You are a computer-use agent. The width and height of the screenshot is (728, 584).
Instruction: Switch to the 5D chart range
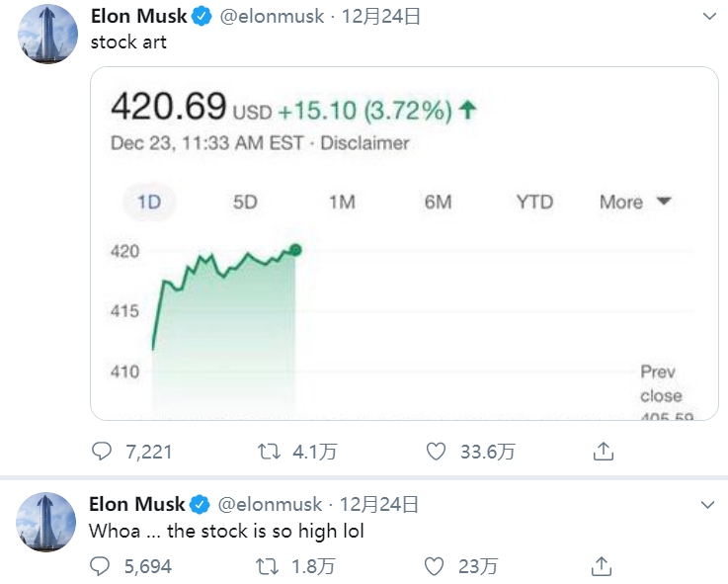tap(245, 203)
